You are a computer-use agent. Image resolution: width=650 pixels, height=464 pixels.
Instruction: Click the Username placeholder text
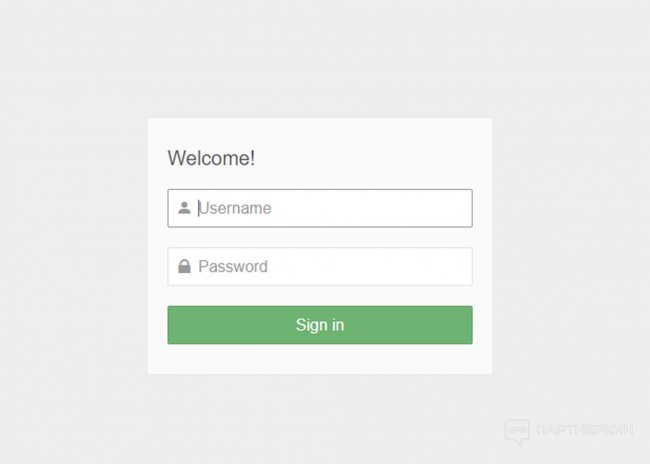click(x=235, y=208)
